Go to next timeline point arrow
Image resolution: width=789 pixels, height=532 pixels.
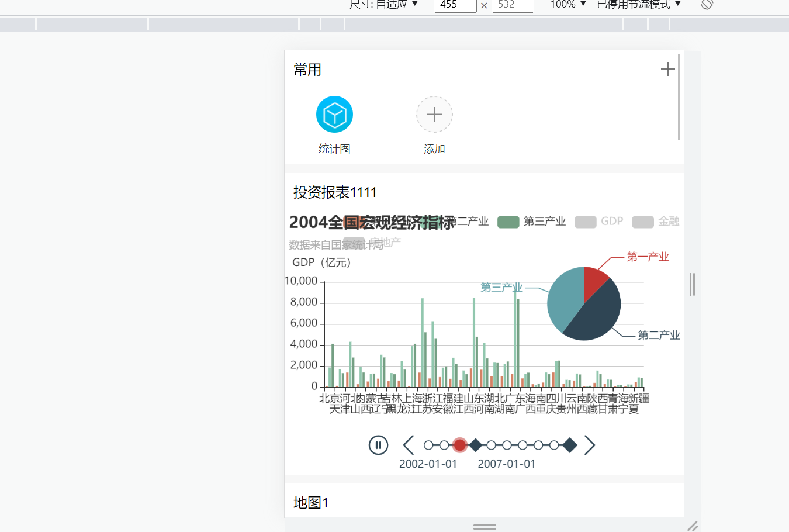(x=590, y=445)
